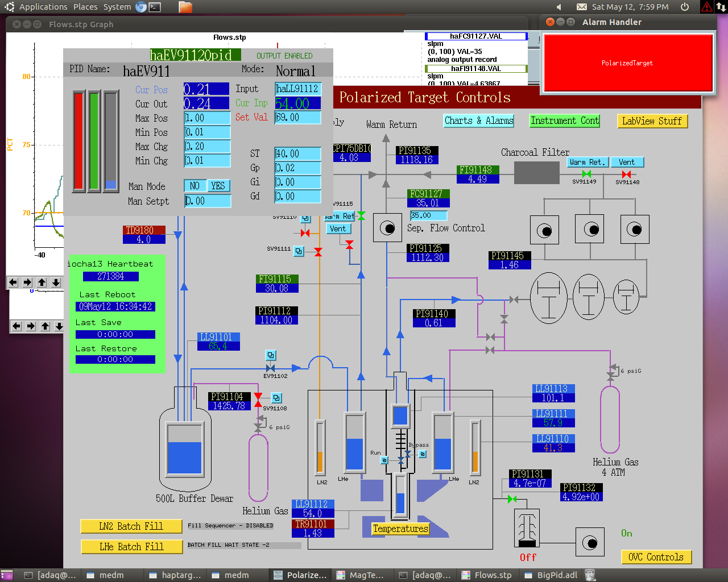Open the LabView Stuff menu
Image resolution: width=728 pixels, height=582 pixels.
tap(652, 121)
